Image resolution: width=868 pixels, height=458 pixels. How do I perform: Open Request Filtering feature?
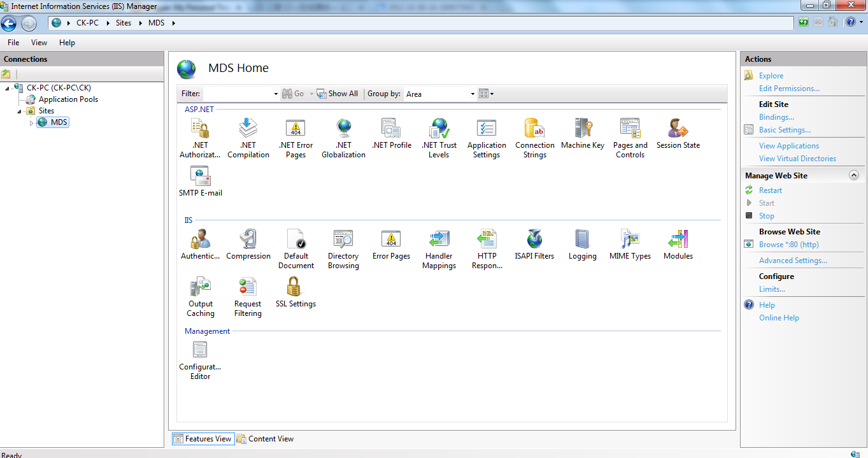tap(248, 297)
